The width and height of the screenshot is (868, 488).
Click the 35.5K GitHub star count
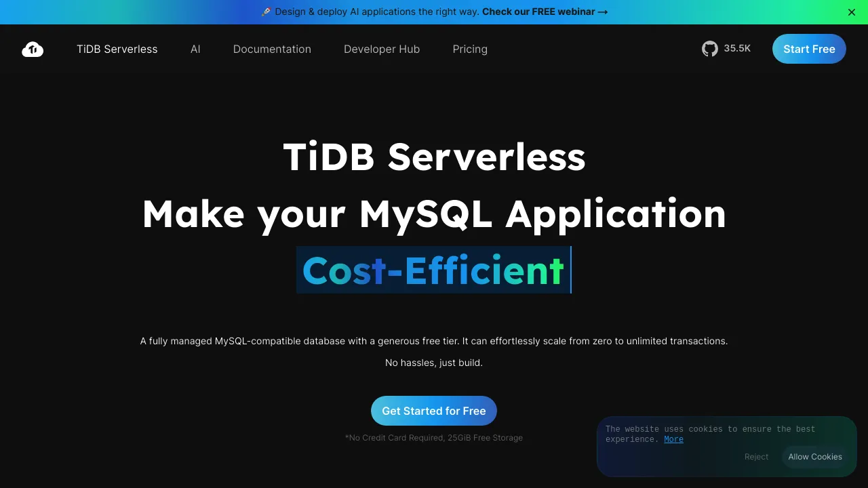pos(737,49)
